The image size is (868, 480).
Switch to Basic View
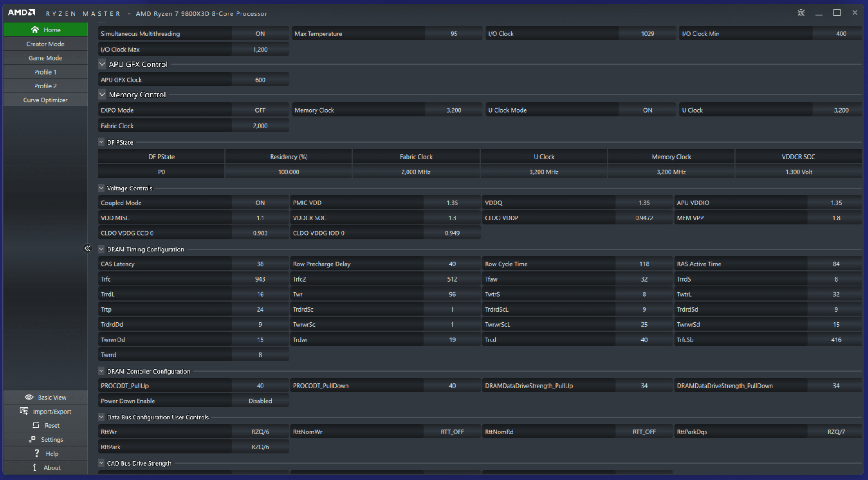coord(45,397)
